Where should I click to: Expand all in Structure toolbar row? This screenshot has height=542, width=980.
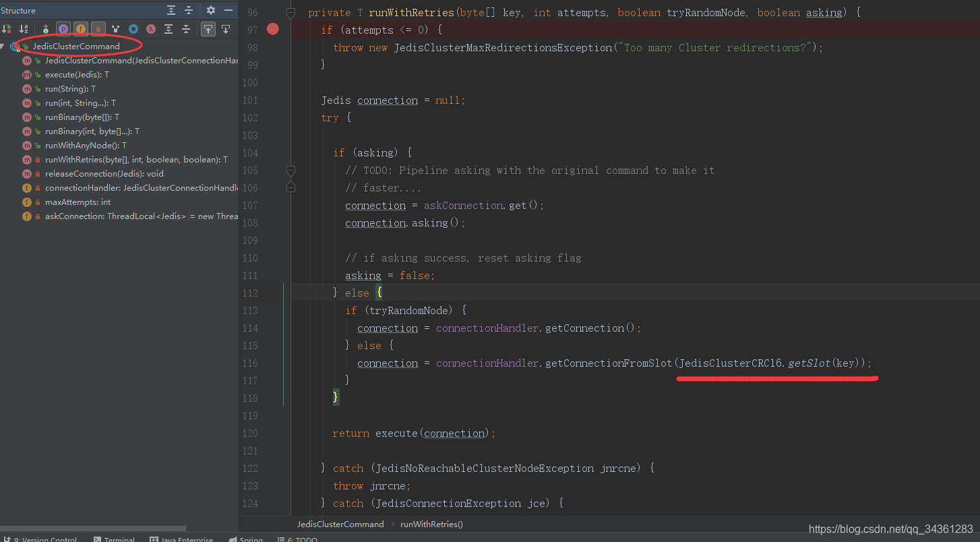coord(169,29)
